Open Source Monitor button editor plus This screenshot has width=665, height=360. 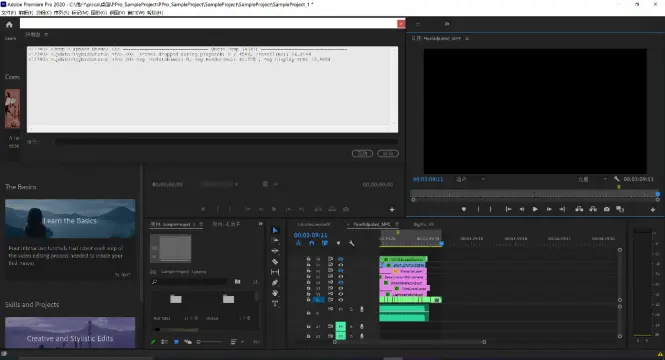coord(392,209)
